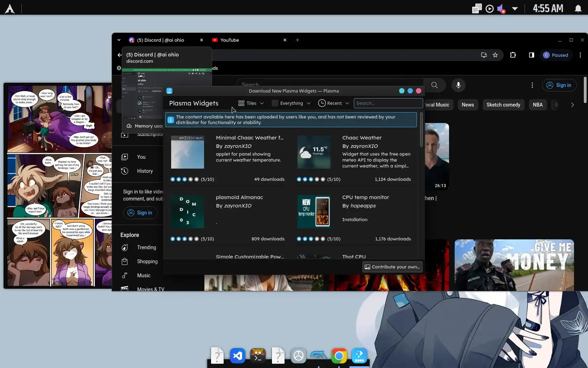Image resolution: width=588 pixels, height=368 pixels.
Task: Select the NBA category chip
Action: tap(538, 105)
